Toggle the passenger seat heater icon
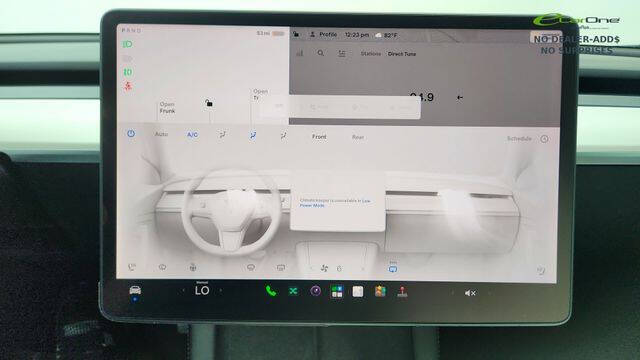 click(x=541, y=270)
